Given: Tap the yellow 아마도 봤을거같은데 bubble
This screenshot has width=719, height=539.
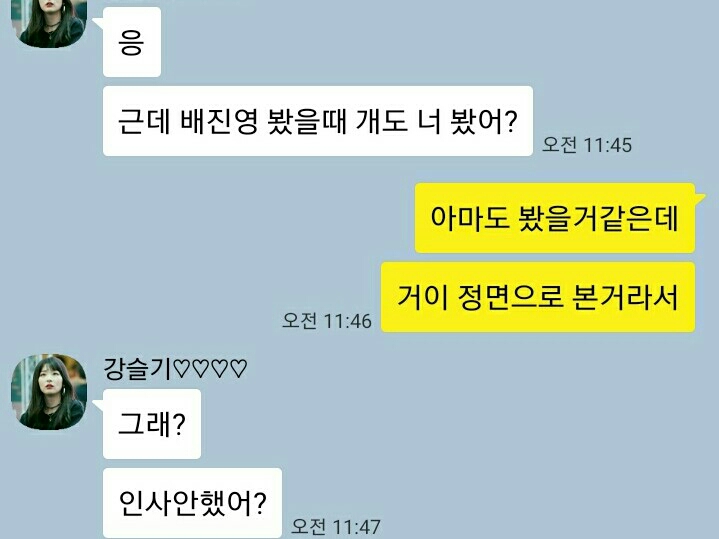Looking at the screenshot, I should pyautogui.click(x=555, y=218).
